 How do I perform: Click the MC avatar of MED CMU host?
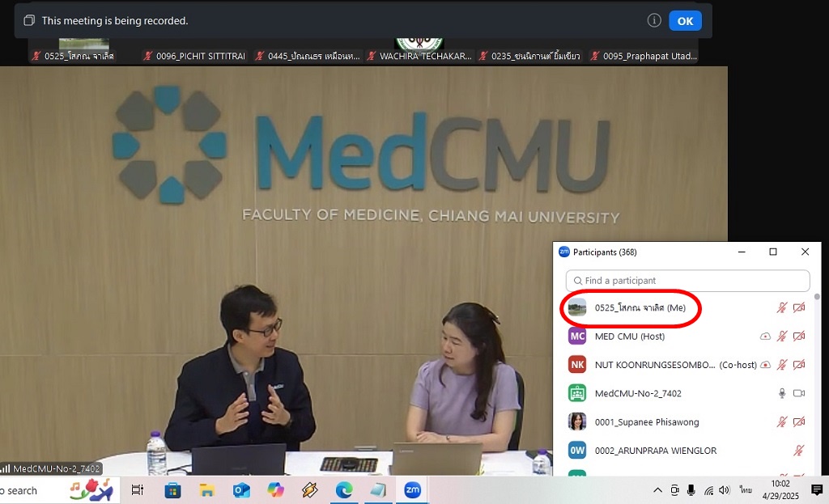pos(576,336)
